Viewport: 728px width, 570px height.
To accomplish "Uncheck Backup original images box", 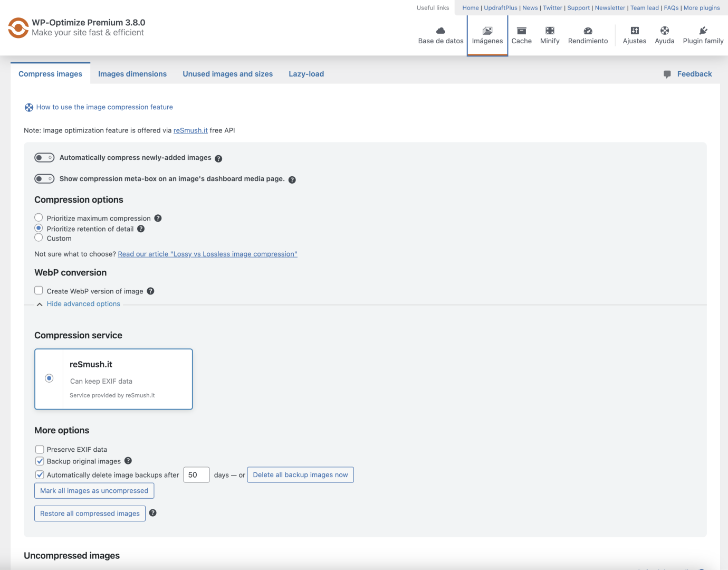I will [40, 461].
